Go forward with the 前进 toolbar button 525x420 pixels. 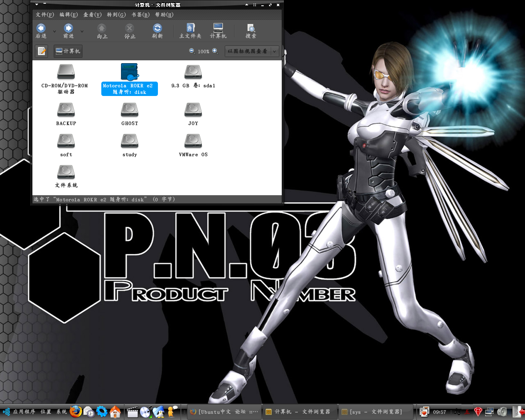point(68,31)
